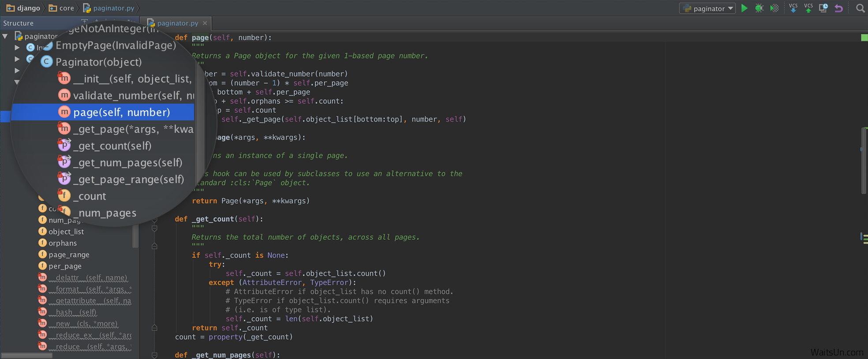Run the paginator configuration
The image size is (868, 359).
[745, 8]
